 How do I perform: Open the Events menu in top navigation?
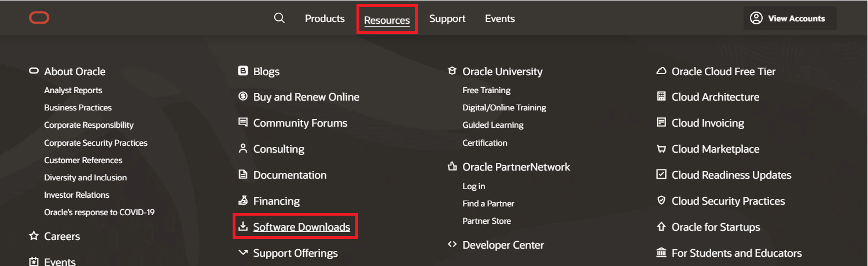(500, 19)
